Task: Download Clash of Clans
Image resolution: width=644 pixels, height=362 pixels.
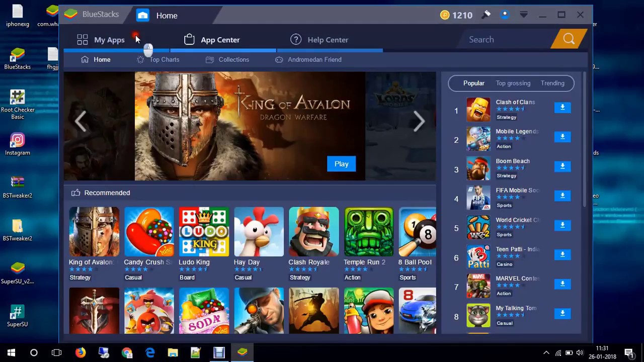Action: tap(562, 108)
